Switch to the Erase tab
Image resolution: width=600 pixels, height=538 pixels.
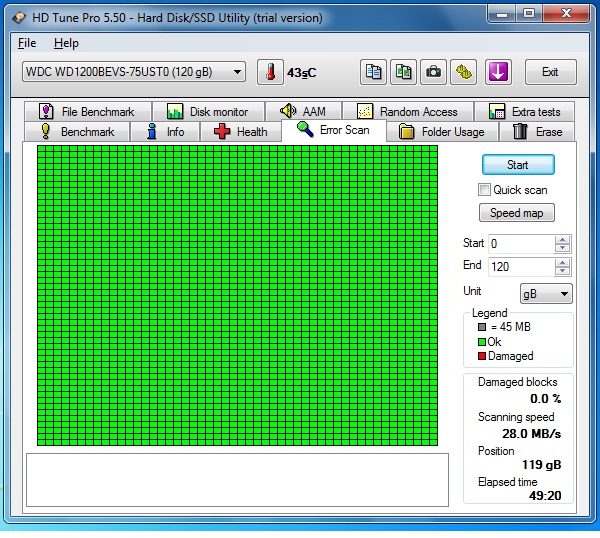[537, 132]
